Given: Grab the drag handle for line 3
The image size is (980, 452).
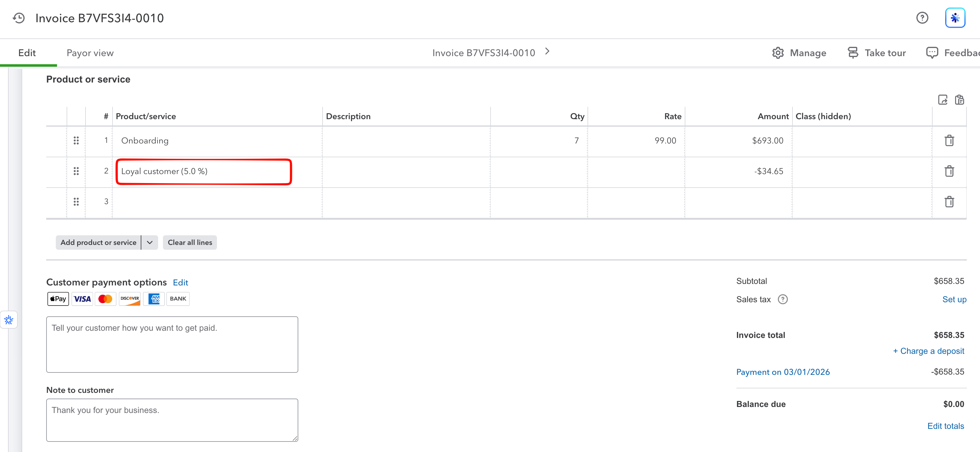Looking at the screenshot, I should click(x=76, y=202).
